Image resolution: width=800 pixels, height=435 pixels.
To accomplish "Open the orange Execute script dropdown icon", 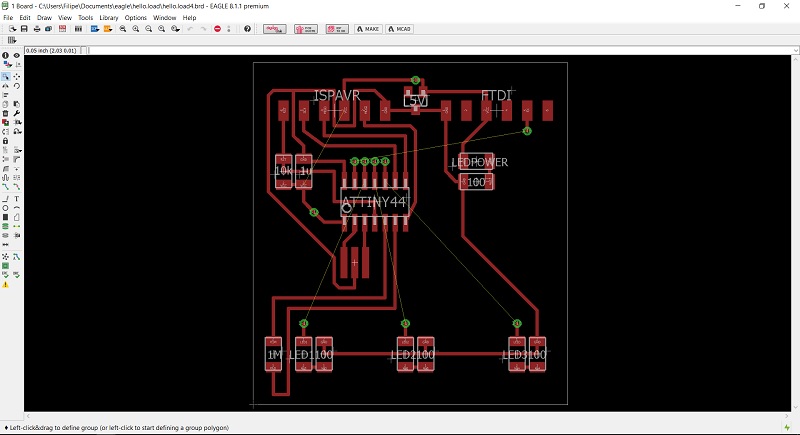I will [x=108, y=29].
